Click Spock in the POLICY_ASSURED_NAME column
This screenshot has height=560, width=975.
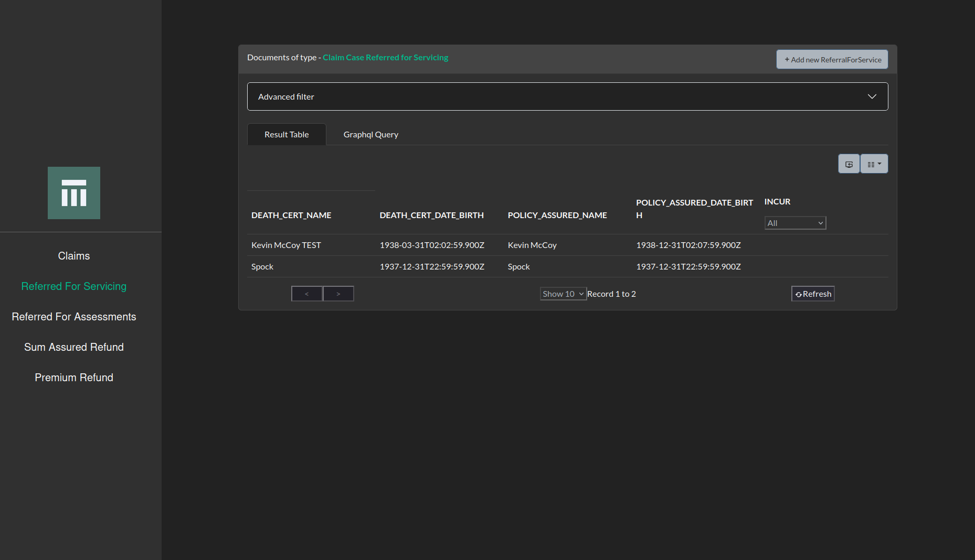[x=519, y=266]
